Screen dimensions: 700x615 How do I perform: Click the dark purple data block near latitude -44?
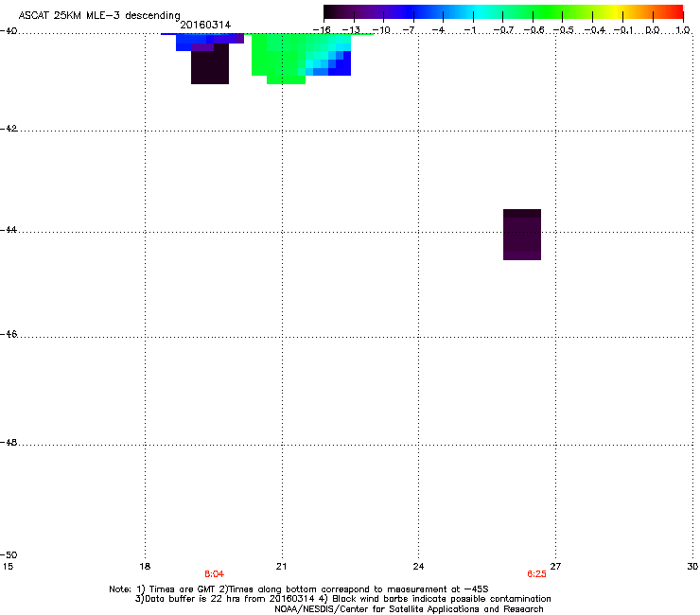pyautogui.click(x=522, y=235)
